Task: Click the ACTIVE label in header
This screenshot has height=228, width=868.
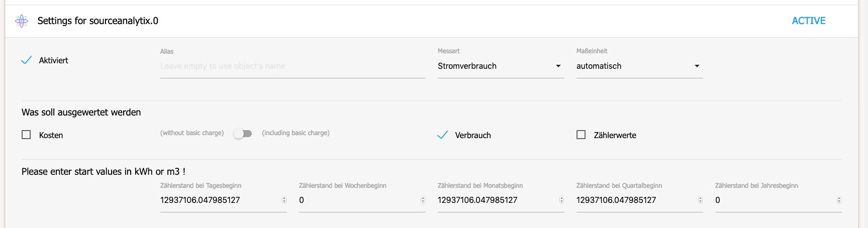Action: 809,21
